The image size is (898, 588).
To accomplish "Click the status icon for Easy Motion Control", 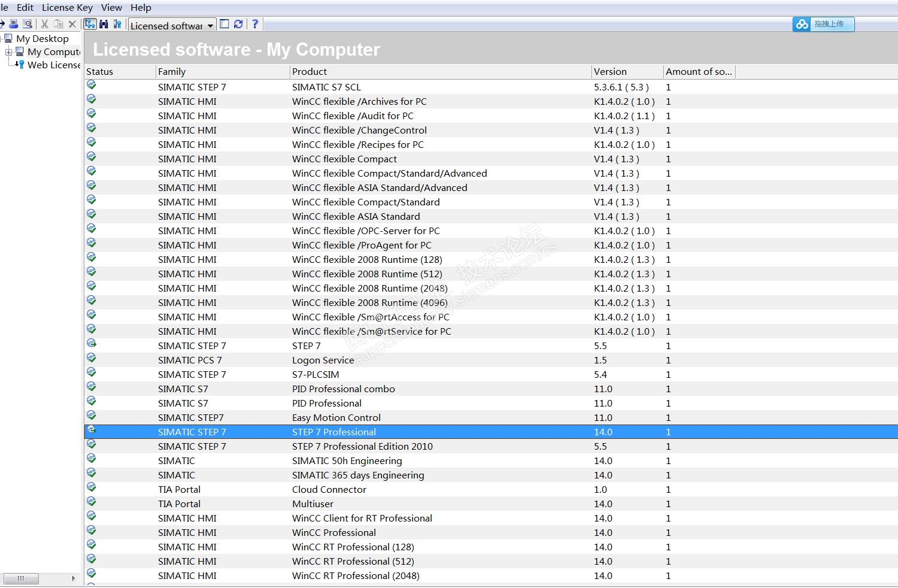I will click(92, 416).
